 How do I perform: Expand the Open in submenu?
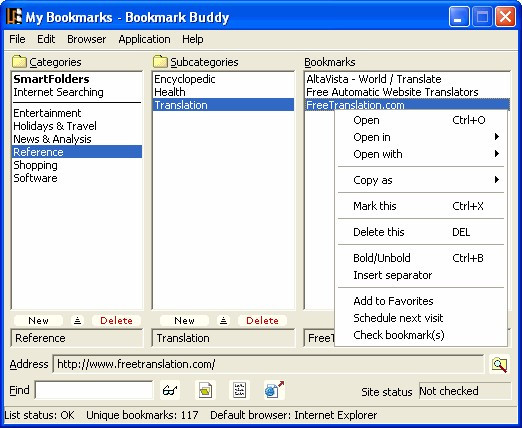[x=421, y=137]
